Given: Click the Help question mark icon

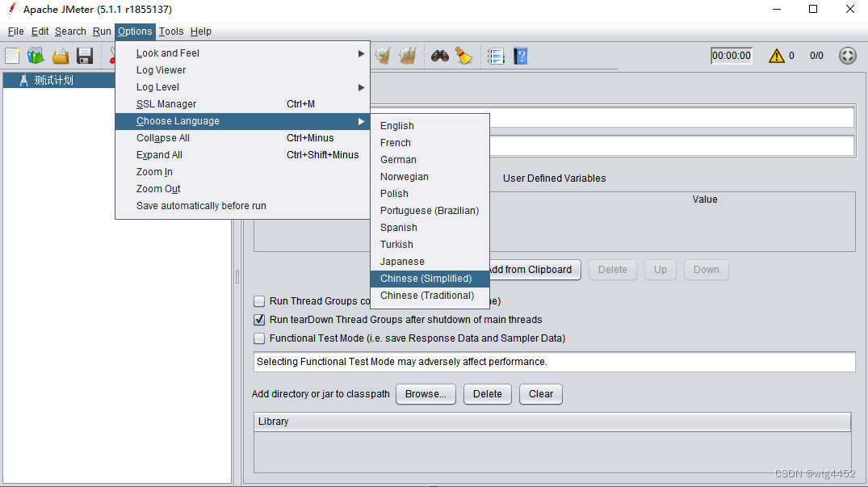Looking at the screenshot, I should point(520,56).
